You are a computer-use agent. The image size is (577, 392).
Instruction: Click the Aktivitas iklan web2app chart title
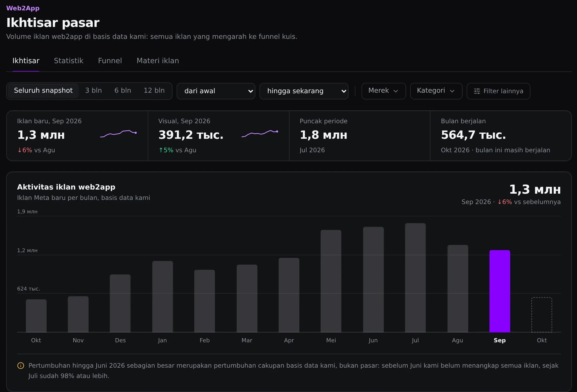click(x=66, y=187)
